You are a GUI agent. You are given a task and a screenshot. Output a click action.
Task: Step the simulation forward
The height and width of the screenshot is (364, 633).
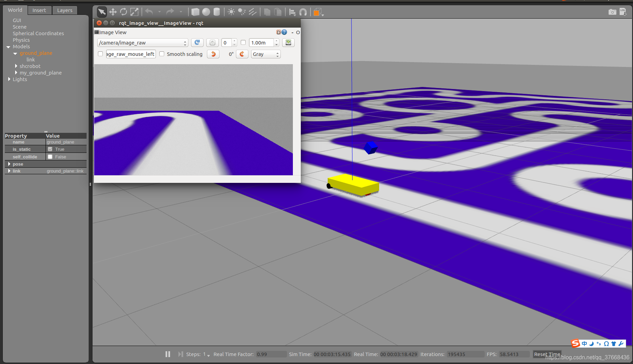click(180, 354)
